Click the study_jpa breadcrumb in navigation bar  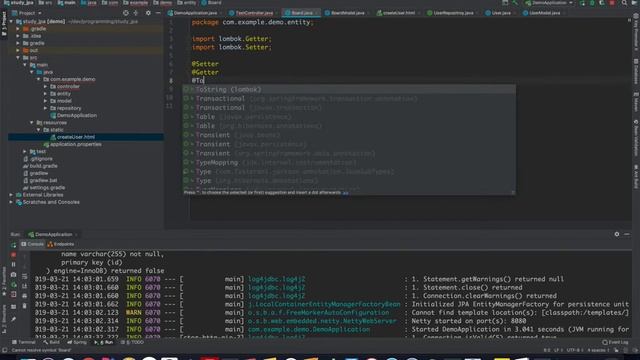[18, 3]
